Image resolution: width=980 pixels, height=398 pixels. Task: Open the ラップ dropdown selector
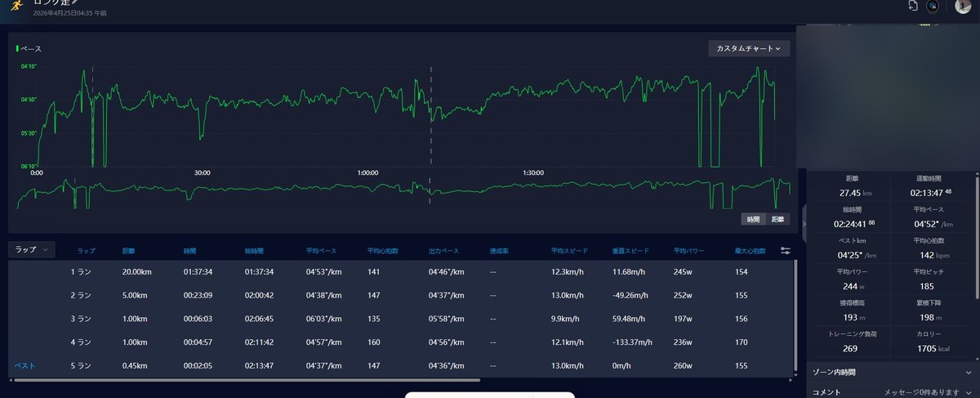(x=31, y=250)
